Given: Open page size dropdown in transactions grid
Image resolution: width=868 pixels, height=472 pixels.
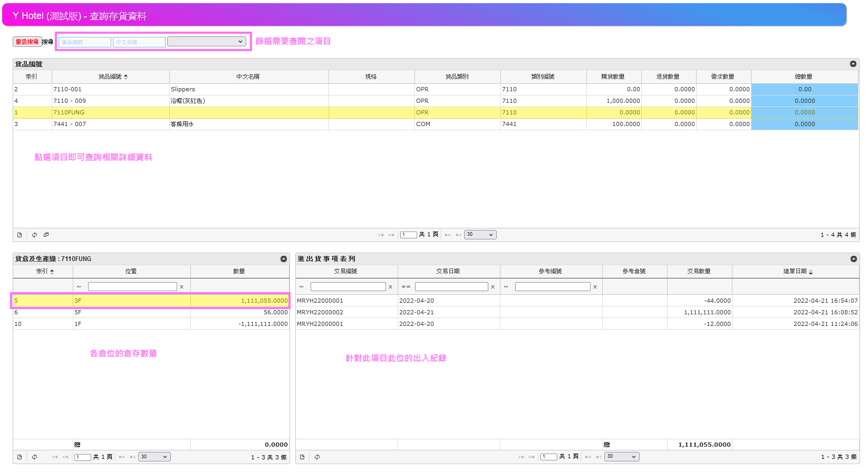Looking at the screenshot, I should tap(621, 457).
